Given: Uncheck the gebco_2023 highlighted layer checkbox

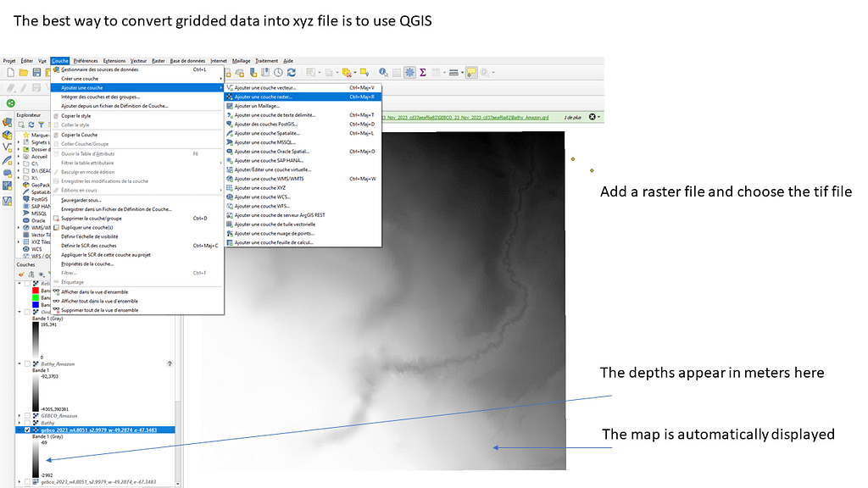Looking at the screenshot, I should coord(28,430).
